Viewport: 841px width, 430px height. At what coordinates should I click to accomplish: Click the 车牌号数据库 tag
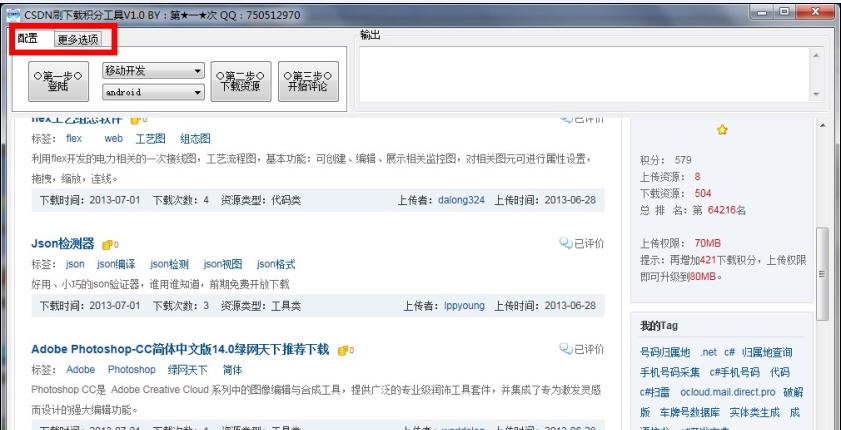(x=690, y=412)
